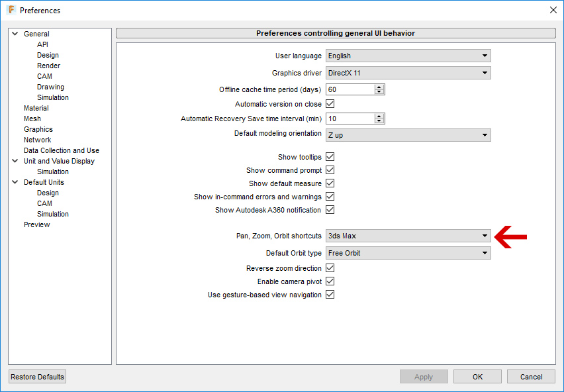Toggle Show default measure checkbox
564x392 pixels.
coord(330,183)
